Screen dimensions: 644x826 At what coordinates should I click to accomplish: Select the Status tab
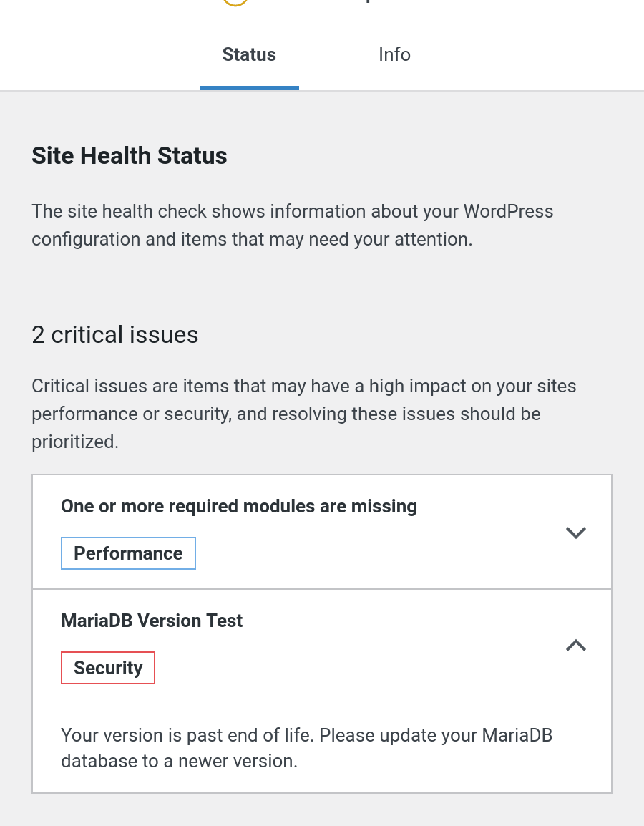pos(249,54)
